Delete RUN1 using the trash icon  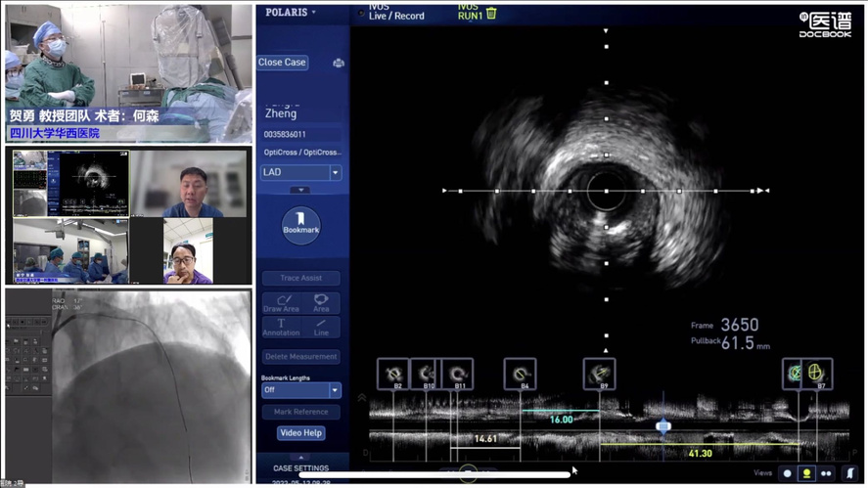pos(491,14)
